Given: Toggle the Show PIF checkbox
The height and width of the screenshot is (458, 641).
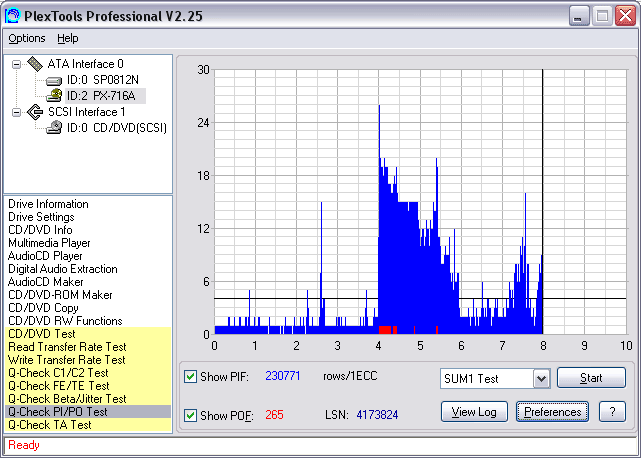Looking at the screenshot, I should coord(190,376).
